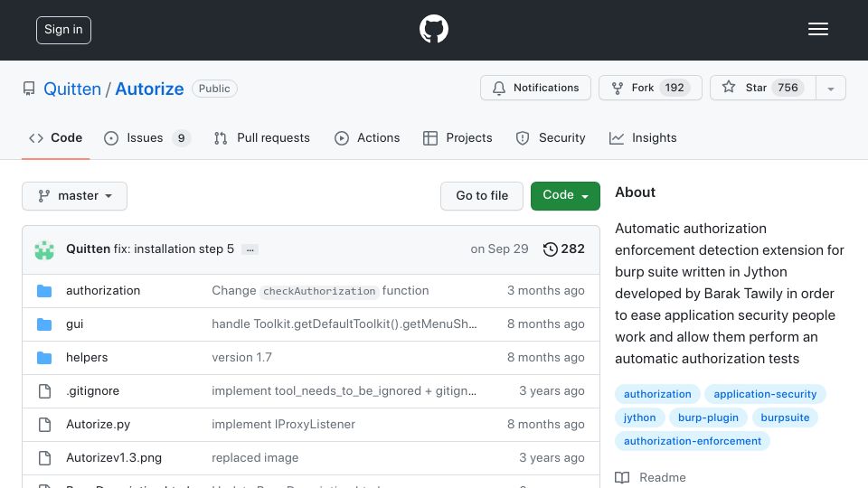
Task: Open the authorization folder
Action: 103,290
